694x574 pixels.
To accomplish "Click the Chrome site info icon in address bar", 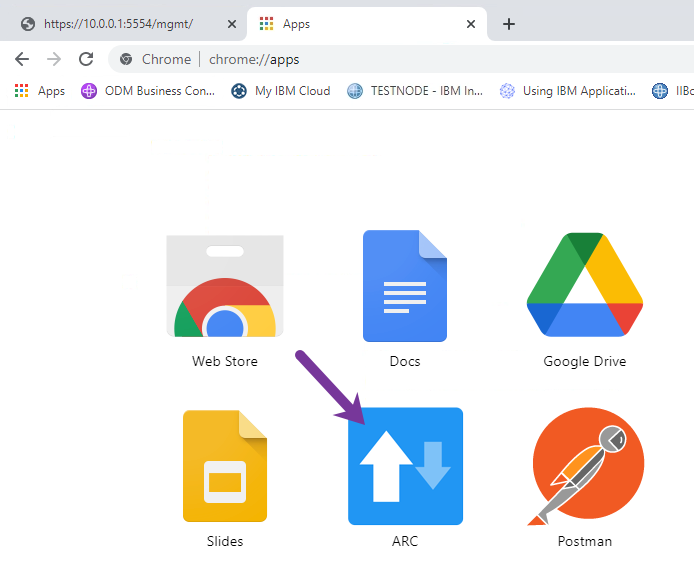I will [126, 59].
